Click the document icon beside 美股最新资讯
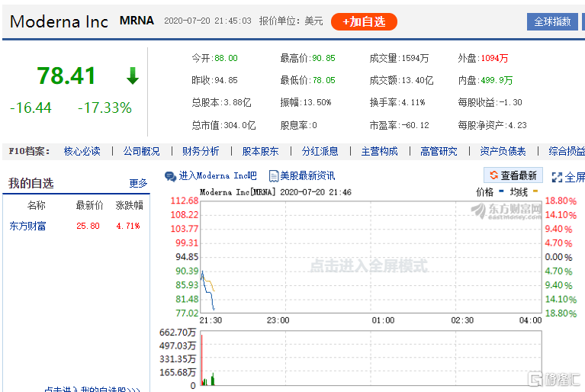 (x=273, y=176)
